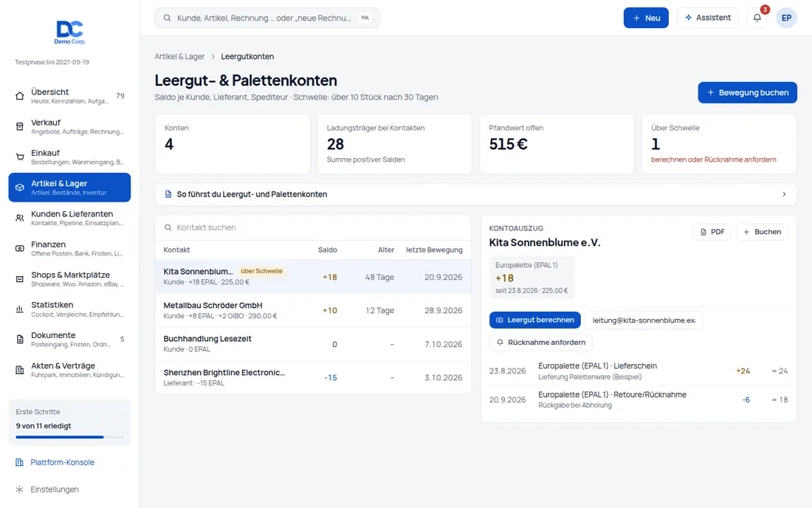Viewport: 812px width, 508px height.
Task: Select the Metallbau Schröder GmbH row
Action: tap(313, 310)
